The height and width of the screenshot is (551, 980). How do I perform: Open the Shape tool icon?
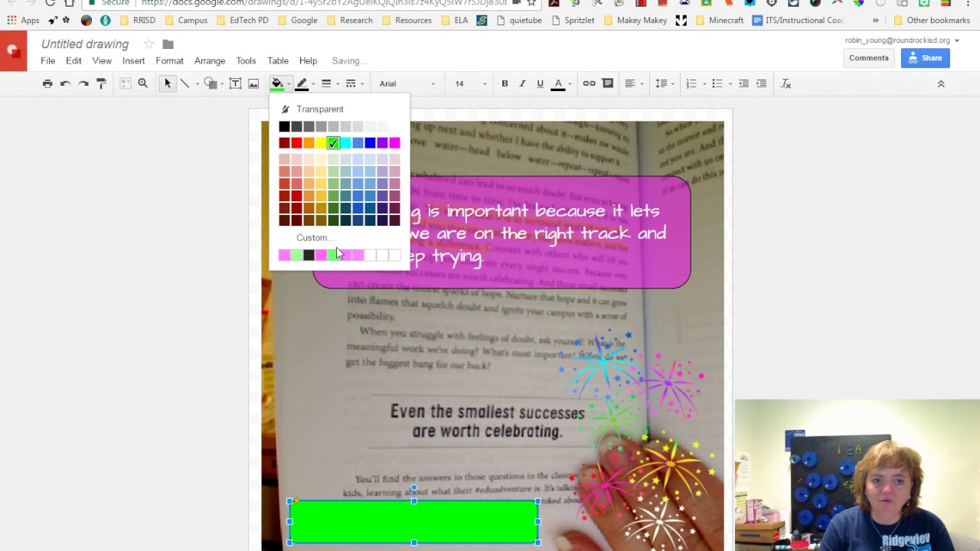(211, 83)
